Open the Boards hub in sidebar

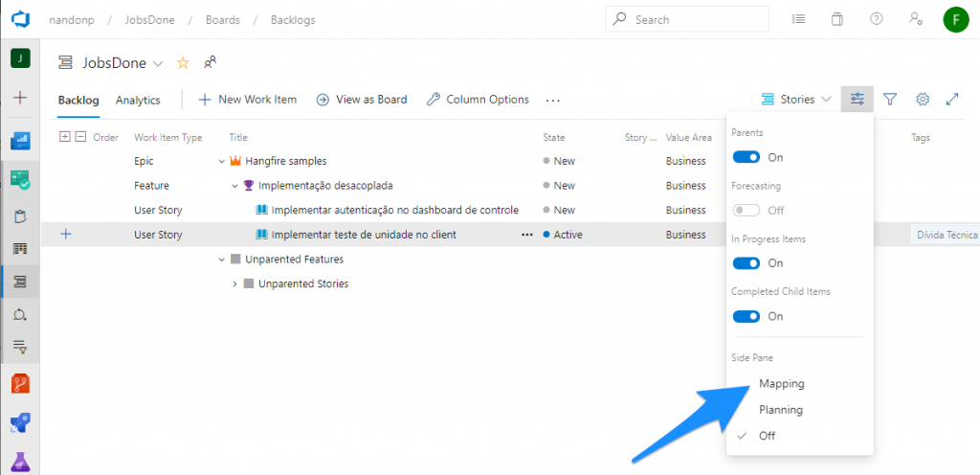pyautogui.click(x=20, y=180)
